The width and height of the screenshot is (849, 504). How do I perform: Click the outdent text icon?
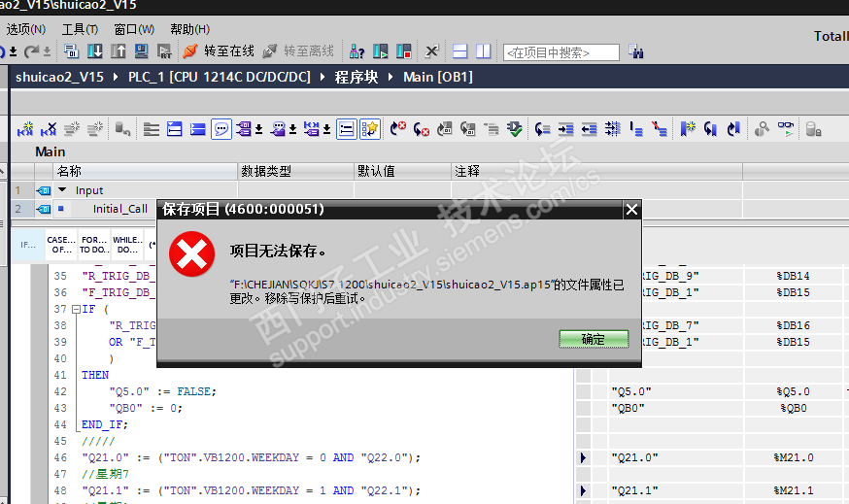pyautogui.click(x=589, y=129)
